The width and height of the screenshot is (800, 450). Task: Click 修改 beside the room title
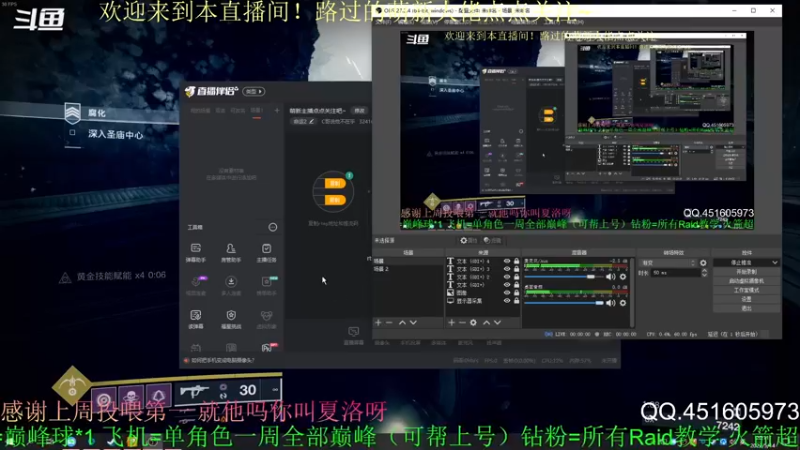coord(360,111)
